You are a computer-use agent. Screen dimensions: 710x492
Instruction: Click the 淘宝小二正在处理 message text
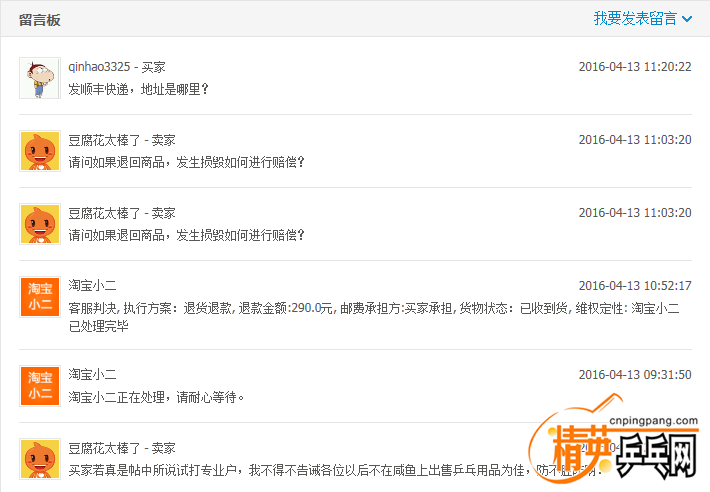pos(156,397)
